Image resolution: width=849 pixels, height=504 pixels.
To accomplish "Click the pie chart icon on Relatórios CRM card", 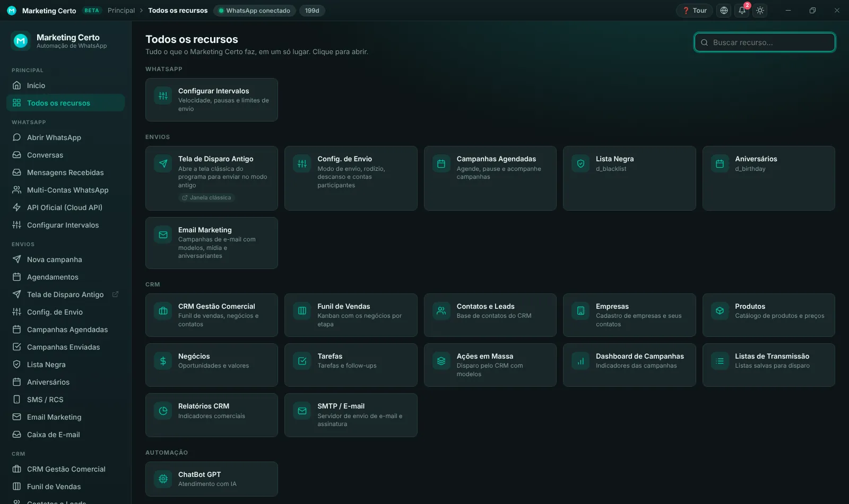I will coord(163,411).
